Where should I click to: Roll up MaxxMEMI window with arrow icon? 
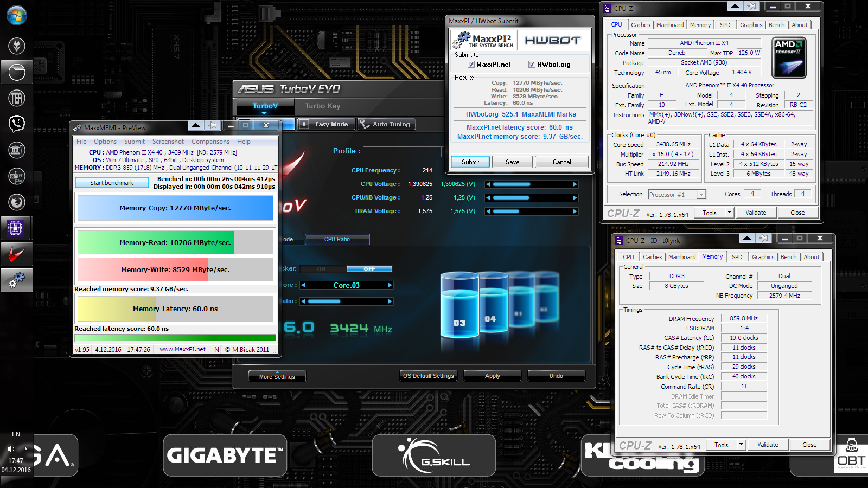click(x=195, y=125)
